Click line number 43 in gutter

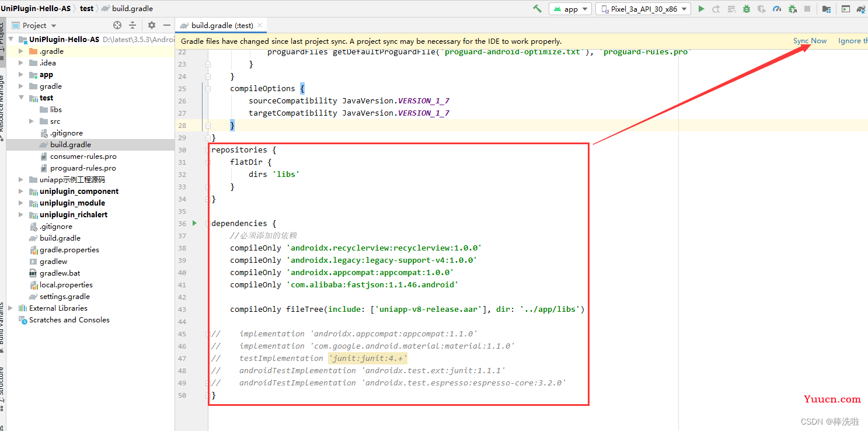(x=182, y=310)
